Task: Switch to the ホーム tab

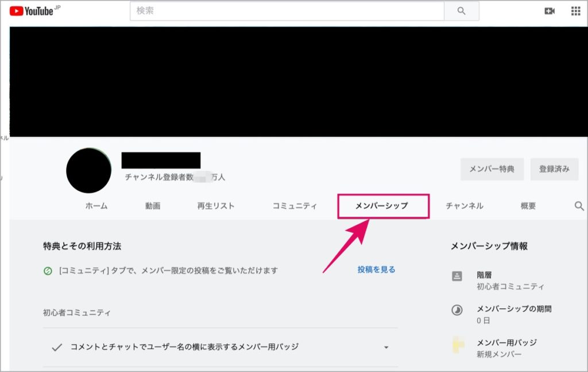Action: click(x=96, y=206)
